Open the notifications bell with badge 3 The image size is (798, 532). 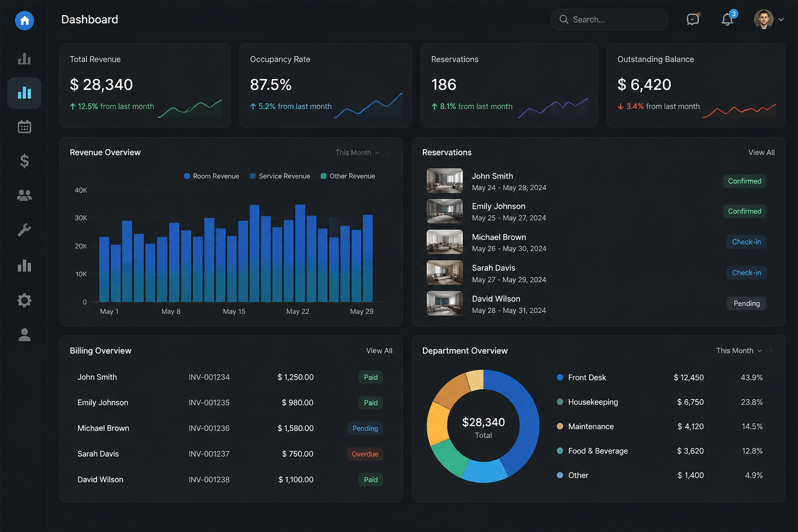[728, 19]
